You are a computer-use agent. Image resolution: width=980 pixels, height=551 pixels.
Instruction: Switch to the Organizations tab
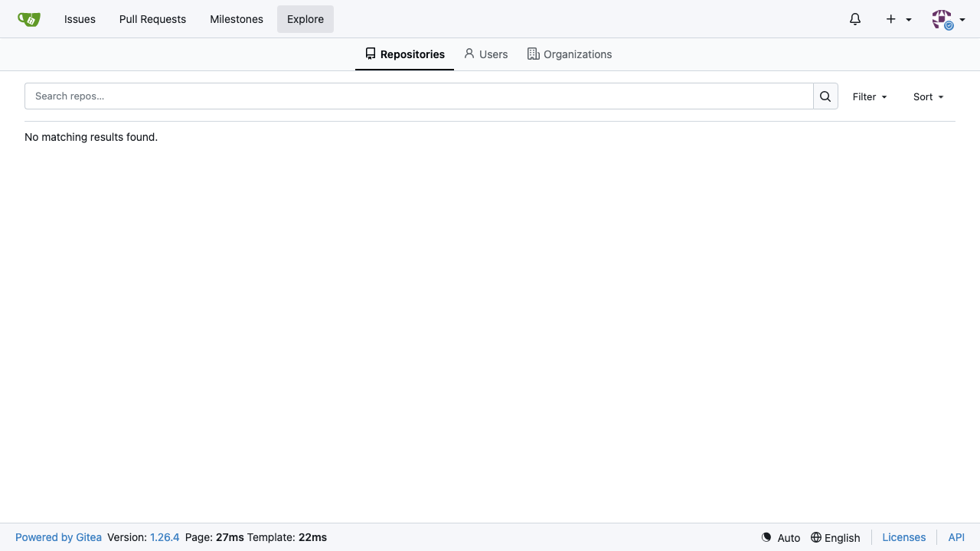tap(570, 54)
